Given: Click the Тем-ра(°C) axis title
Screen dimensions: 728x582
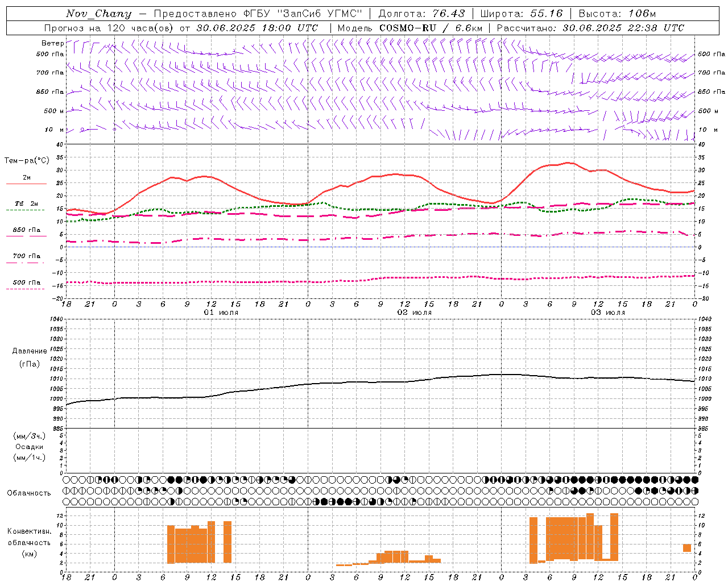Looking at the screenshot, I should (27, 161).
